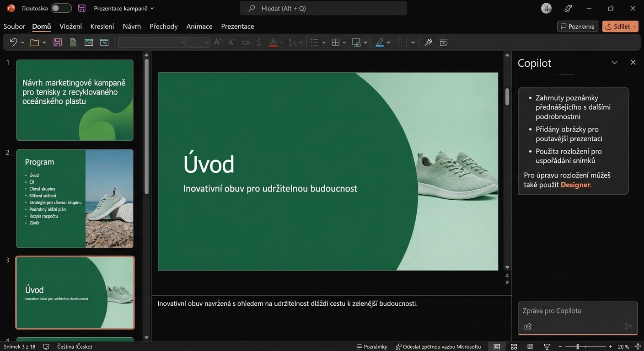Open the table grid tool
This screenshot has width=644, height=351.
[335, 43]
